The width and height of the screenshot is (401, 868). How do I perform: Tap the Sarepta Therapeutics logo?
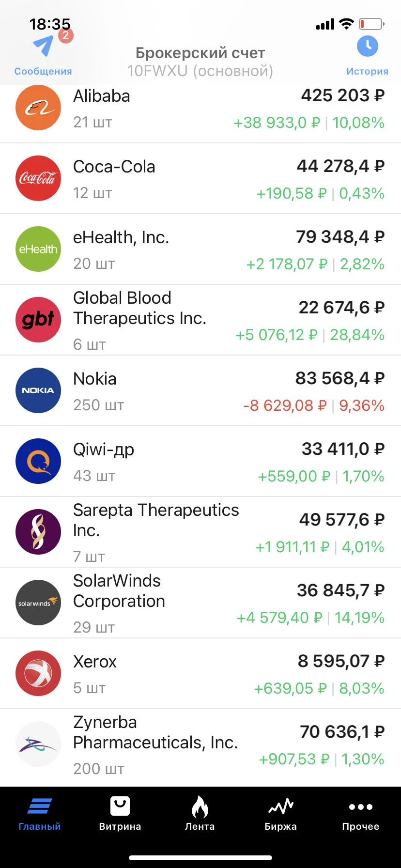click(38, 532)
